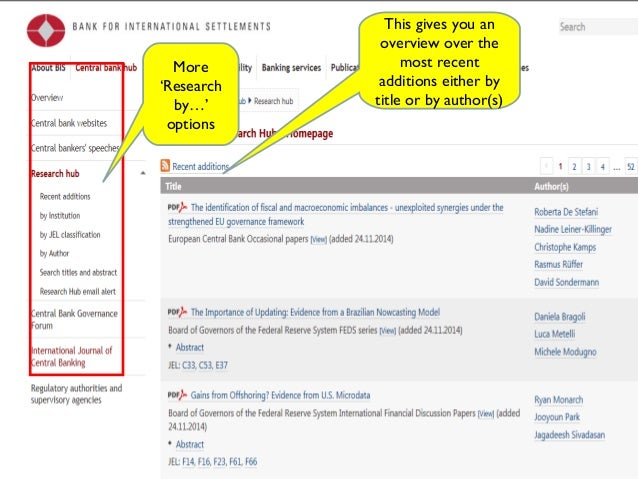Open Search titles and abstract
The width and height of the screenshot is (638, 479).
click(79, 273)
